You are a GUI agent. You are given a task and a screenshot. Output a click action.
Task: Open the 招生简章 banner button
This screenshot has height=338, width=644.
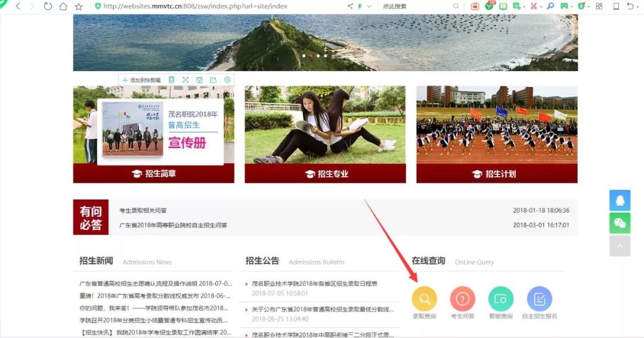[153, 174]
